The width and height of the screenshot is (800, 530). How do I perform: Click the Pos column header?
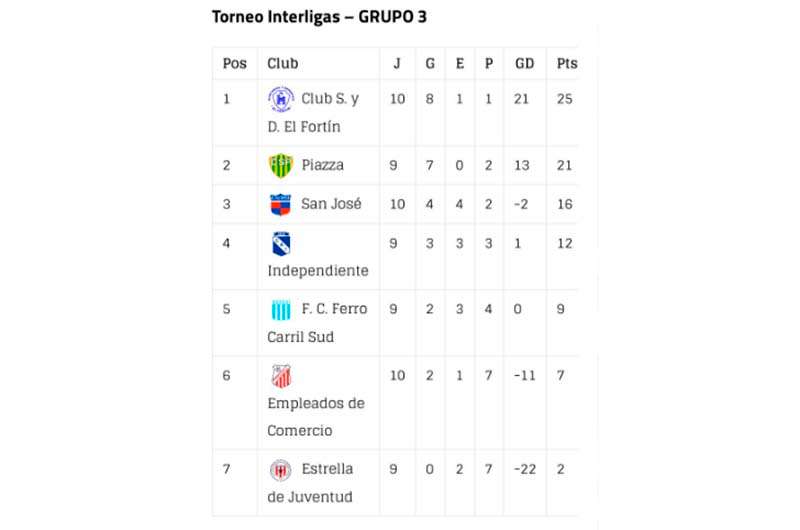(235, 64)
